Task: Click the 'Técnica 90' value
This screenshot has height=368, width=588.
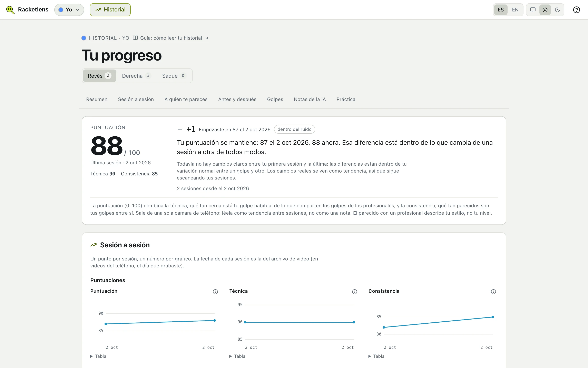Action: click(102, 174)
